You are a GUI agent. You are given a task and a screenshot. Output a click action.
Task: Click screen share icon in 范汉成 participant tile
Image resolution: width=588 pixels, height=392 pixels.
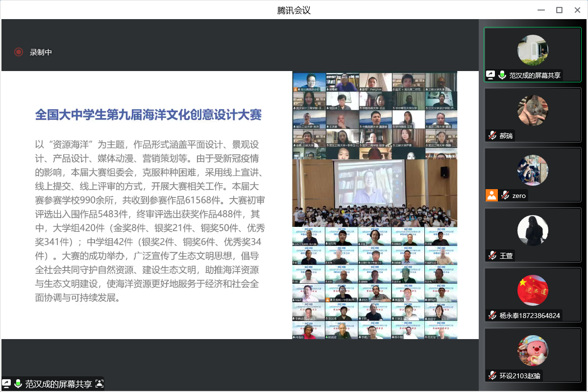(490, 75)
